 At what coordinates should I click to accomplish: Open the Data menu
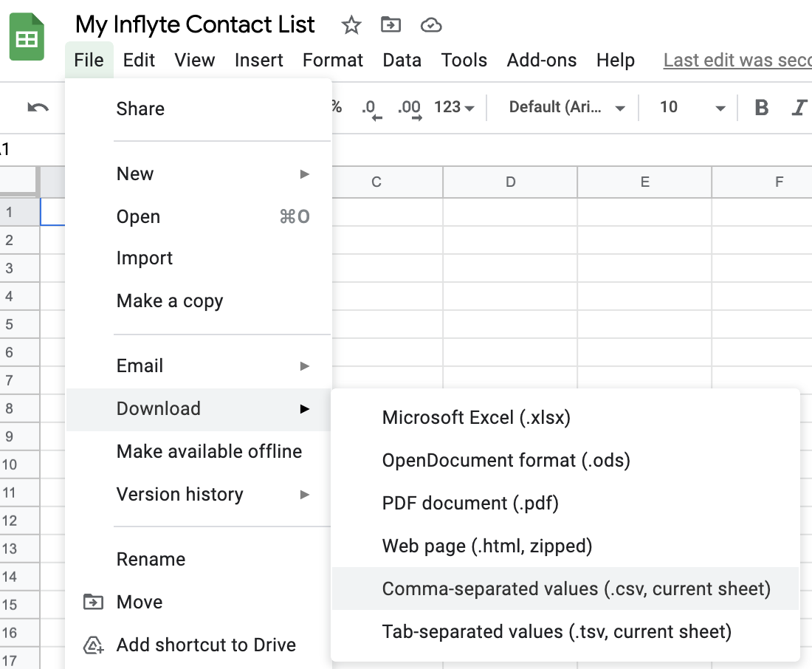pyautogui.click(x=402, y=60)
